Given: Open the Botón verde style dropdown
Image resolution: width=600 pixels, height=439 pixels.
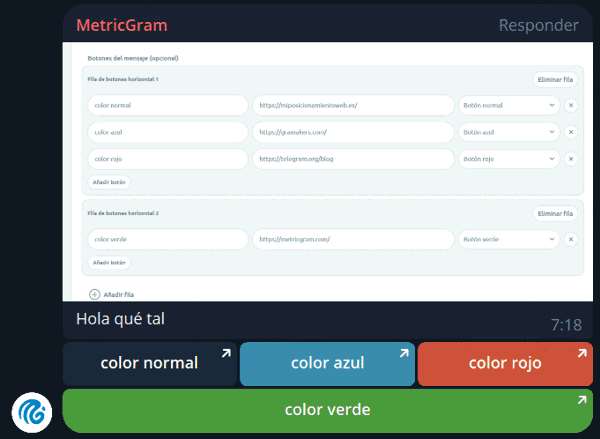Looking at the screenshot, I should pos(509,239).
